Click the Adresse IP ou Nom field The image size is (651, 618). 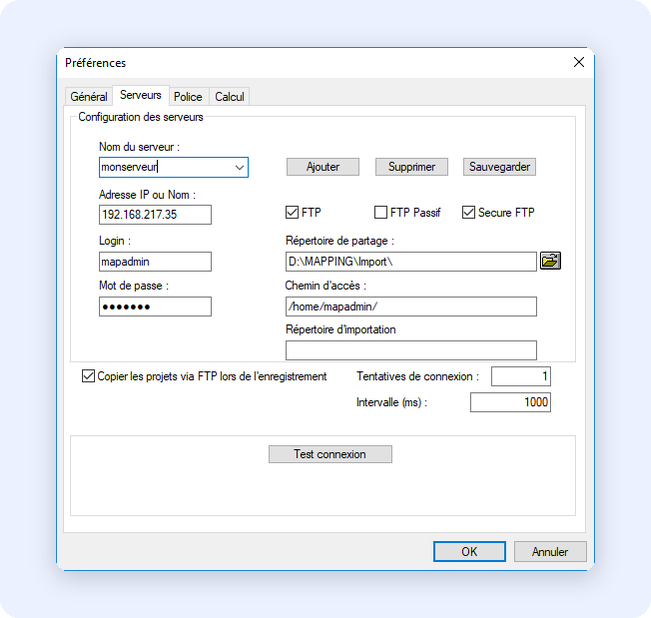pos(155,215)
